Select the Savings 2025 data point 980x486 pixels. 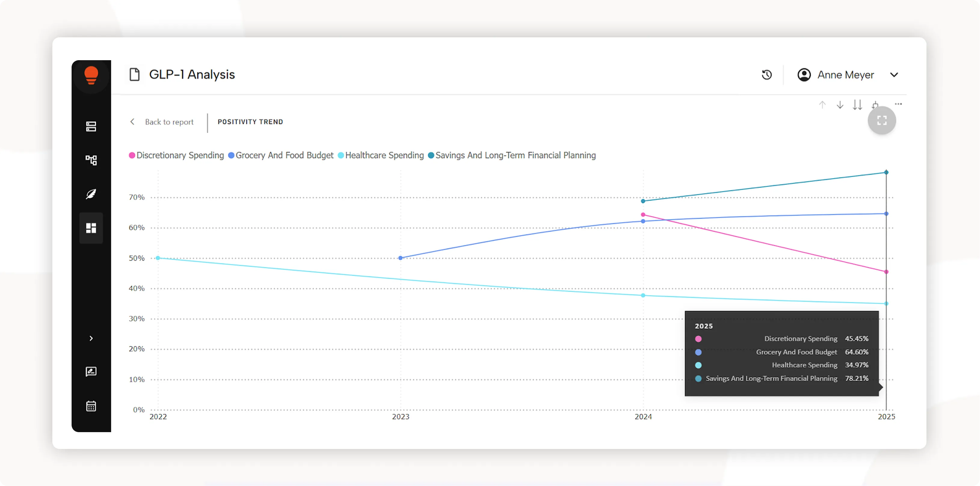886,172
